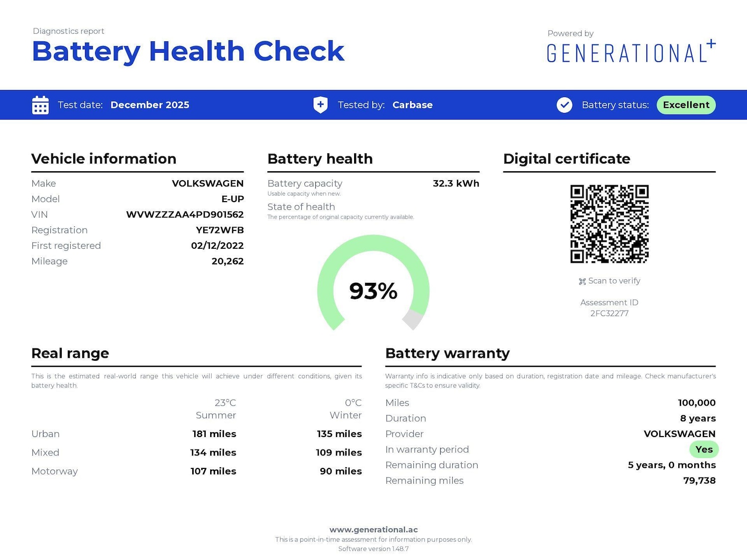This screenshot has width=747, height=560.
Task: Click the QR code digital certificate
Action: coord(609,224)
